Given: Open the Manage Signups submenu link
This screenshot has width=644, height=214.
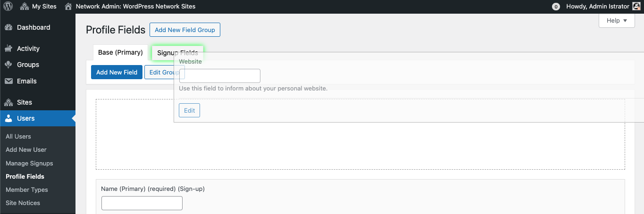Looking at the screenshot, I should coord(29,163).
